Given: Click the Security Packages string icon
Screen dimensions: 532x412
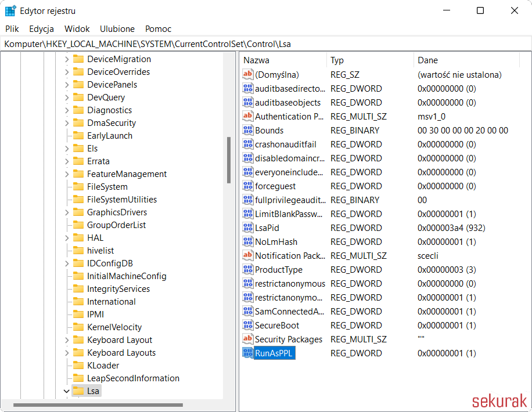Looking at the screenshot, I should pyautogui.click(x=247, y=339).
